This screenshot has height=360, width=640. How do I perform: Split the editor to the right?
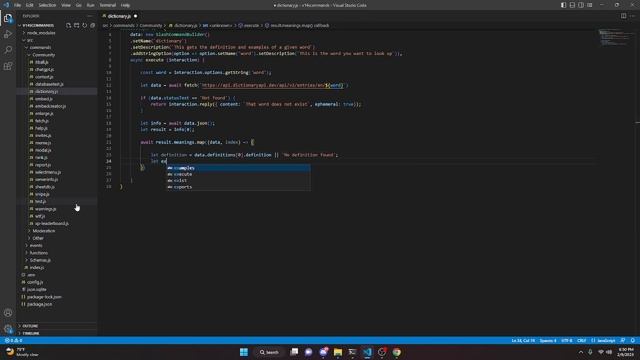[x=623, y=16]
